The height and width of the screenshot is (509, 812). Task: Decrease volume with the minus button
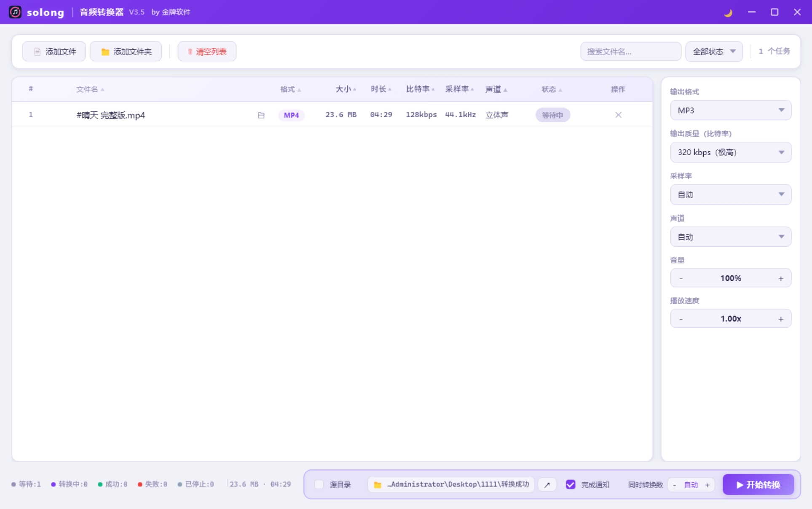pyautogui.click(x=681, y=278)
